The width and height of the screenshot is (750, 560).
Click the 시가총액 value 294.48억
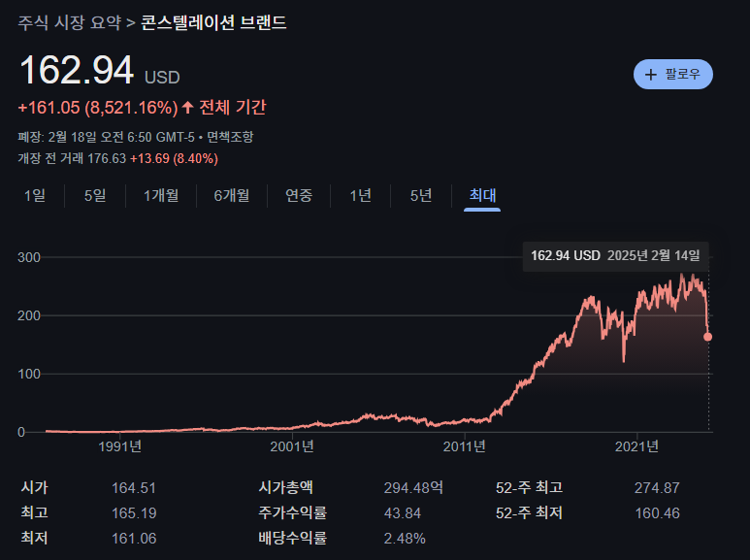coord(413,488)
